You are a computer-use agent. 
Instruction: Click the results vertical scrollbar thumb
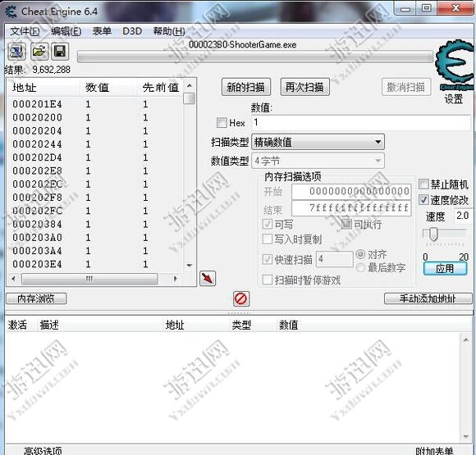click(190, 98)
